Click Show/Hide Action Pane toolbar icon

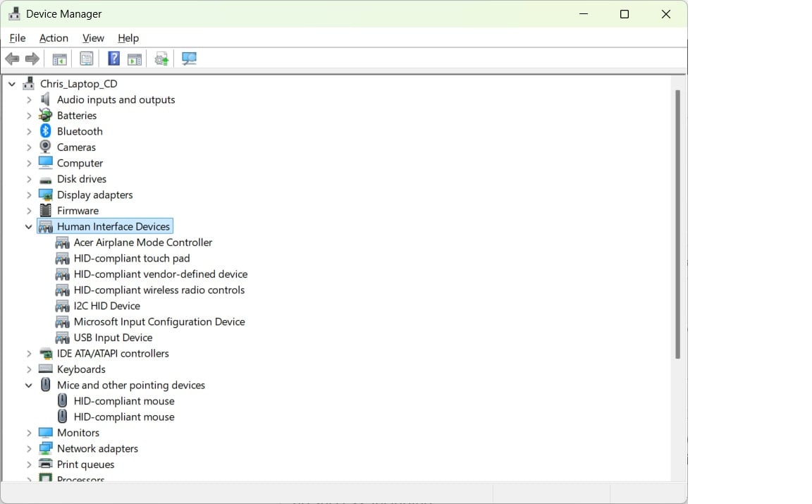click(135, 59)
